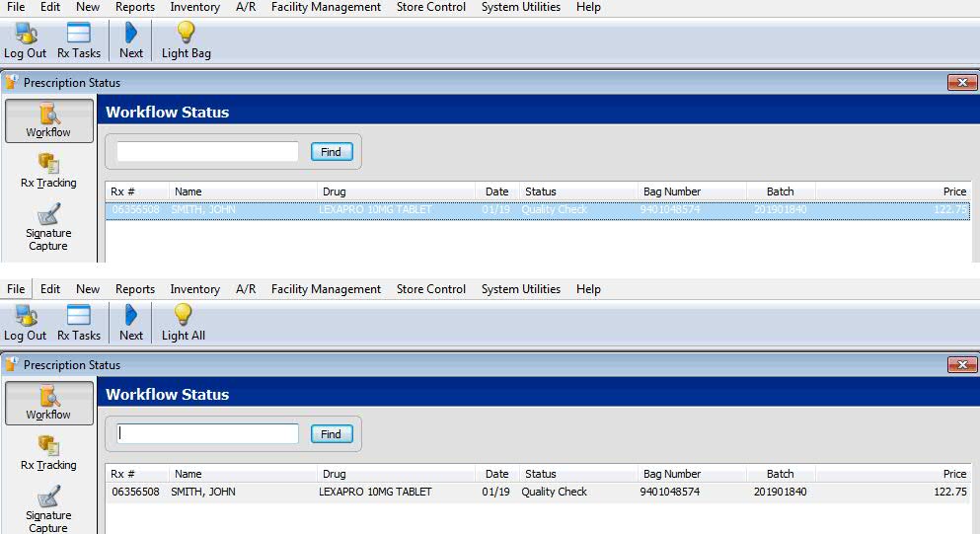Open Store Control menu above Light All toolbar

(431, 289)
